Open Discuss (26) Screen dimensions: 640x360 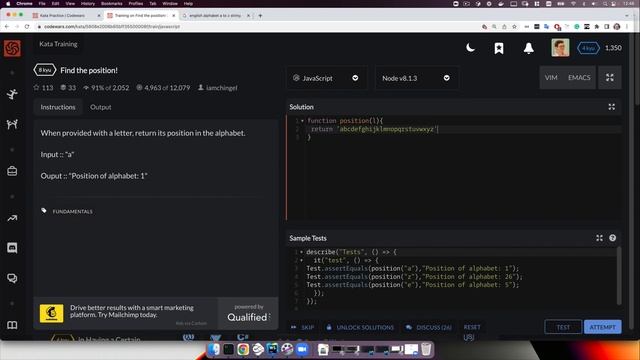429,327
